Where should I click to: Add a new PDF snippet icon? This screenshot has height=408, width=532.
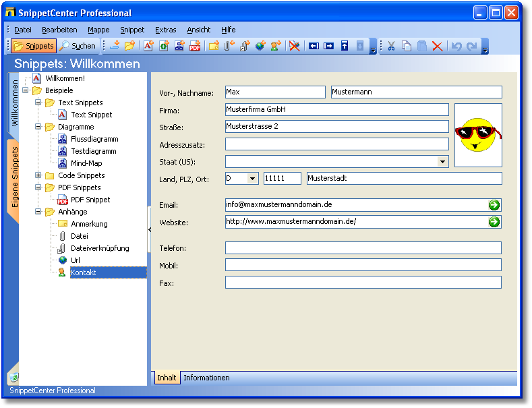coord(195,45)
